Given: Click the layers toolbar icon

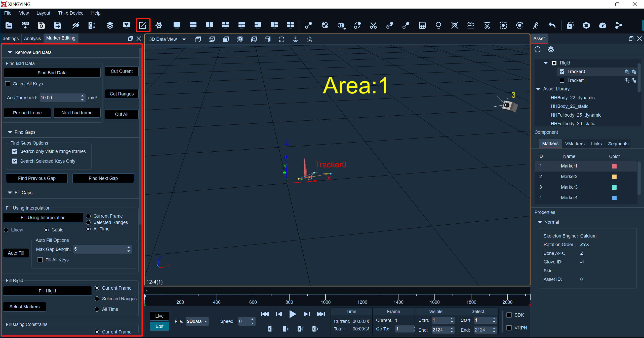Looking at the screenshot, I should [110, 25].
